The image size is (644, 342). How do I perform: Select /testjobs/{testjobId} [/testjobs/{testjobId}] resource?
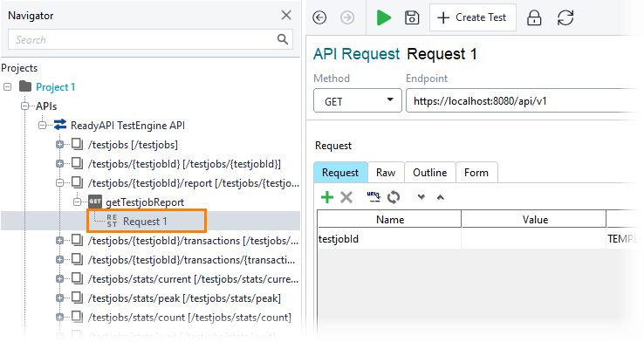184,164
